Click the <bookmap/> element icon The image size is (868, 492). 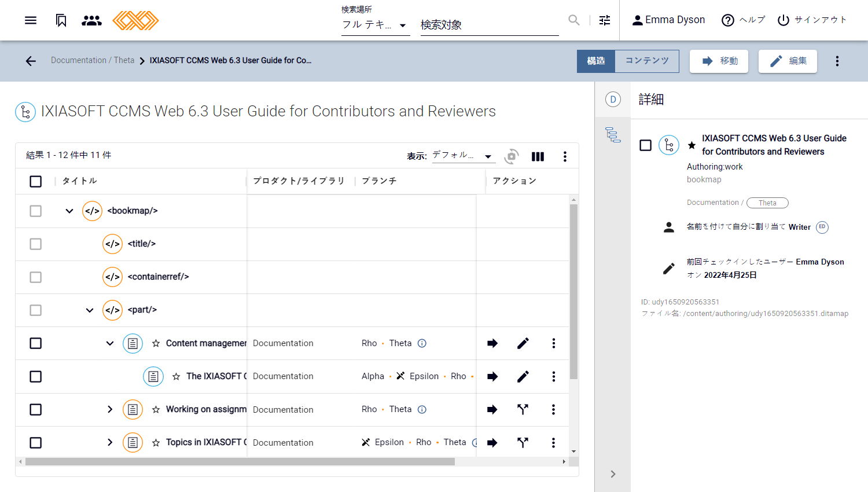(x=93, y=211)
